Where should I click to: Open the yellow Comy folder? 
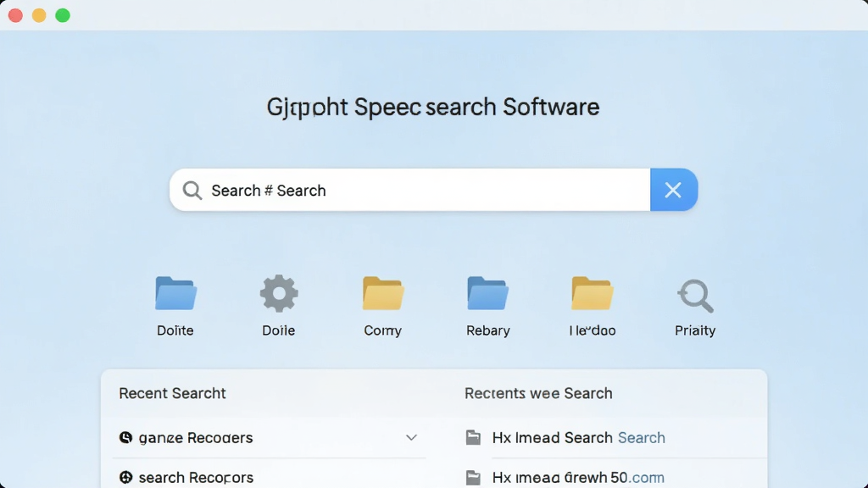(383, 293)
